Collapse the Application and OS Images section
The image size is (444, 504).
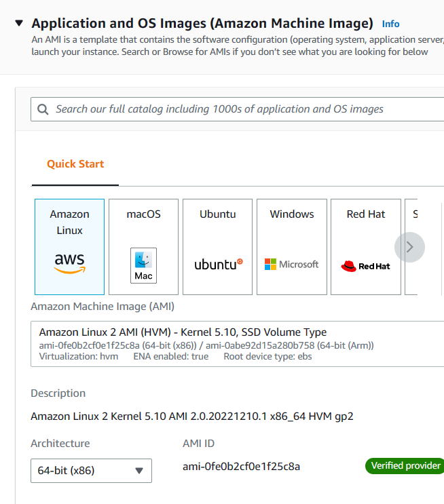(19, 23)
